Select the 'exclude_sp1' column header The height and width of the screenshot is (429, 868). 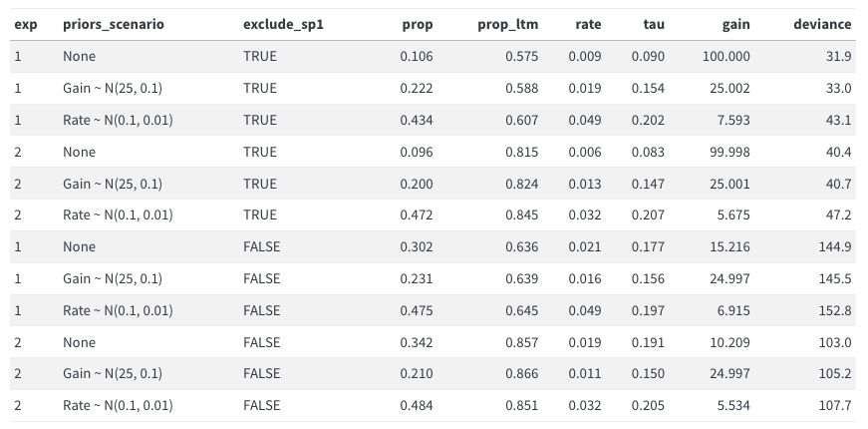tap(282, 24)
